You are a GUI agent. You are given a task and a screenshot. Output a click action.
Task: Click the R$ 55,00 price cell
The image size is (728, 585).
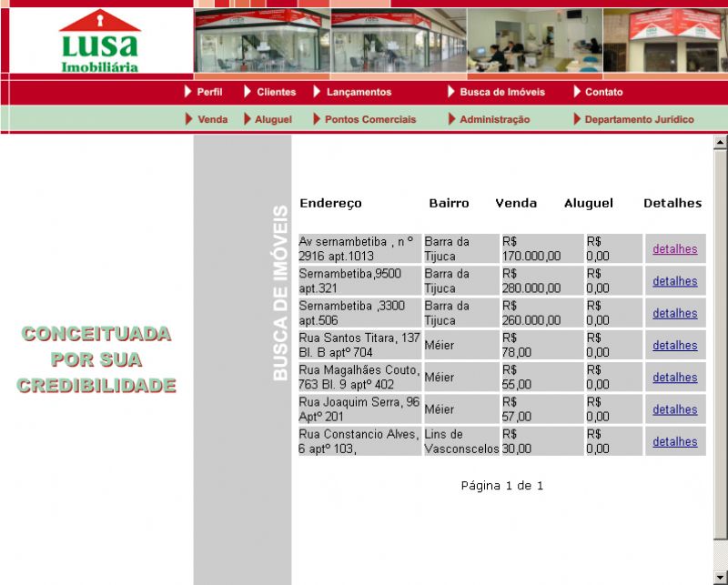[x=542, y=377]
